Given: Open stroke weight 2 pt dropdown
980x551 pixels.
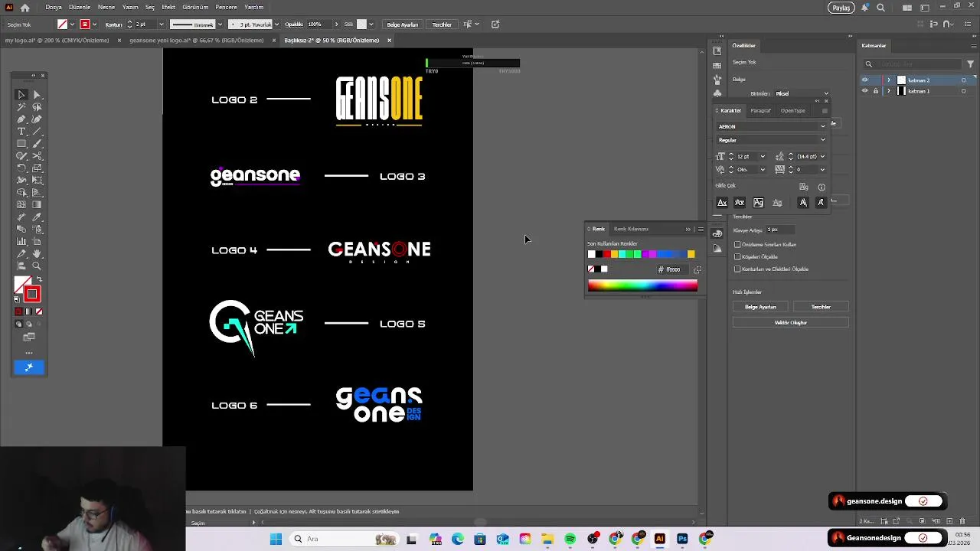Looking at the screenshot, I should point(161,24).
